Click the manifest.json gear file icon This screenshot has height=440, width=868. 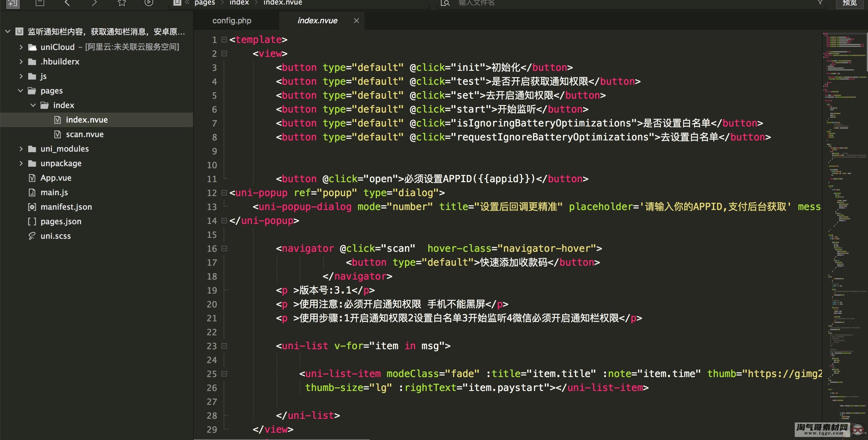pyautogui.click(x=32, y=207)
